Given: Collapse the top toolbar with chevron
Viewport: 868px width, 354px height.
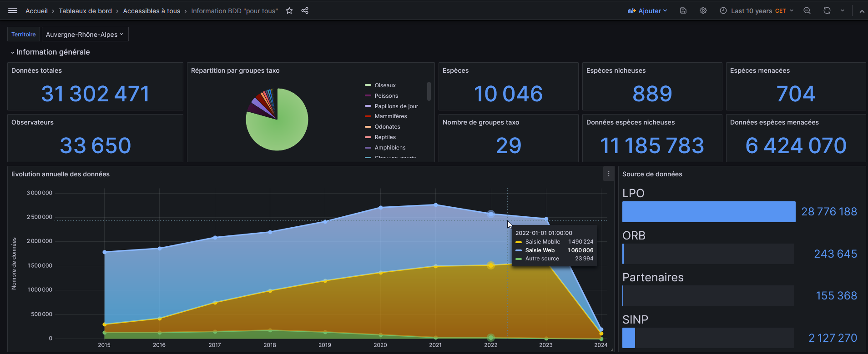Looking at the screenshot, I should (862, 11).
